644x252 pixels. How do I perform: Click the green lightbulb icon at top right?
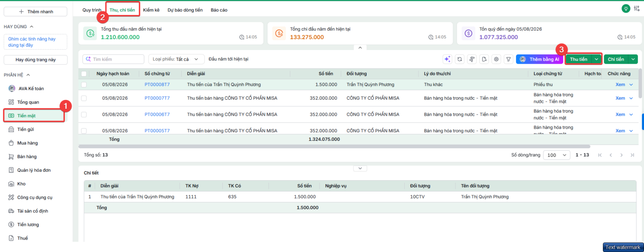[x=626, y=8]
